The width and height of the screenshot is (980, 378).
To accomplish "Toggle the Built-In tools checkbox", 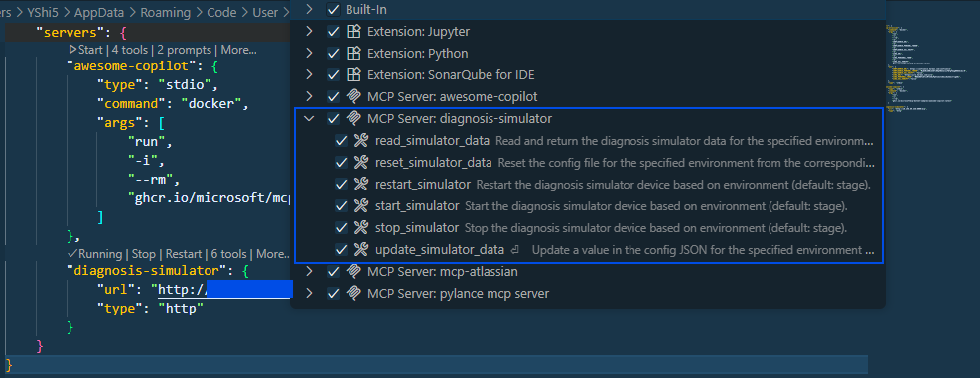I will (334, 10).
